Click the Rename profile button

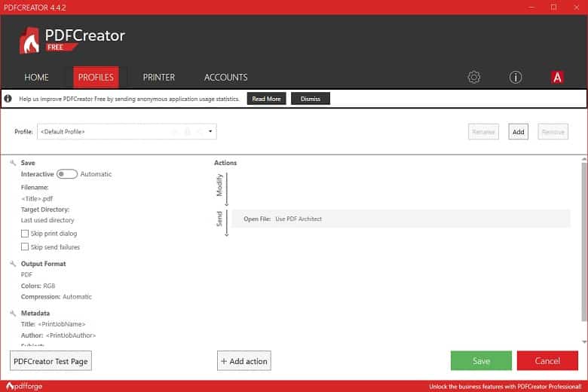click(483, 132)
